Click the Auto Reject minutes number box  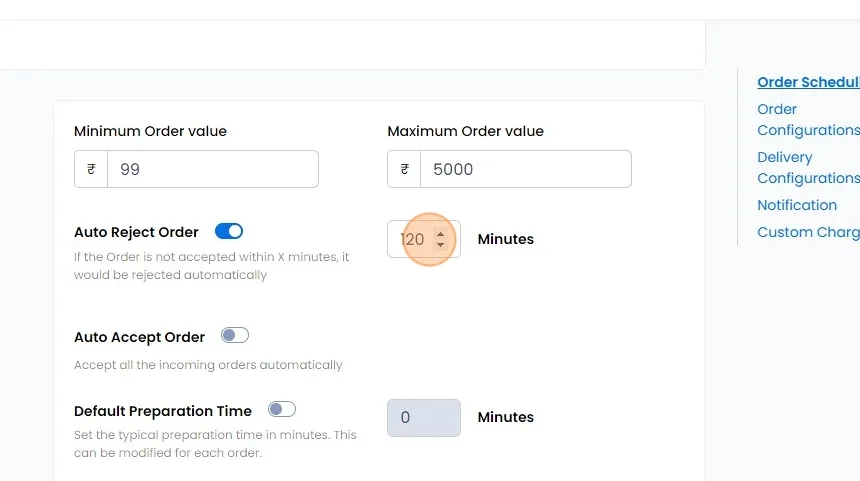coord(412,240)
